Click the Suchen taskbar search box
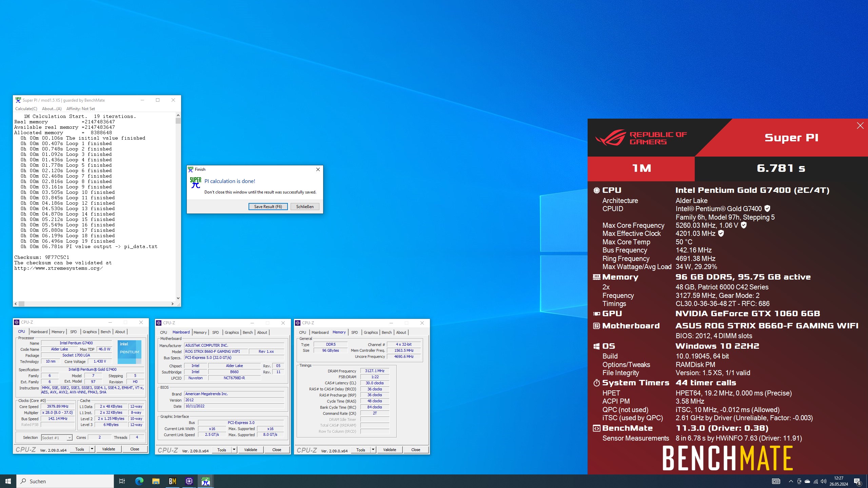The width and height of the screenshot is (868, 488). pyautogui.click(x=65, y=481)
